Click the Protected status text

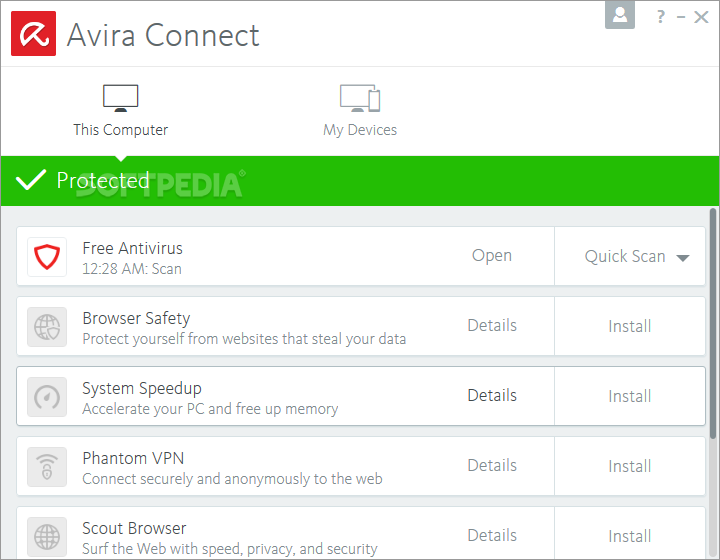click(103, 180)
